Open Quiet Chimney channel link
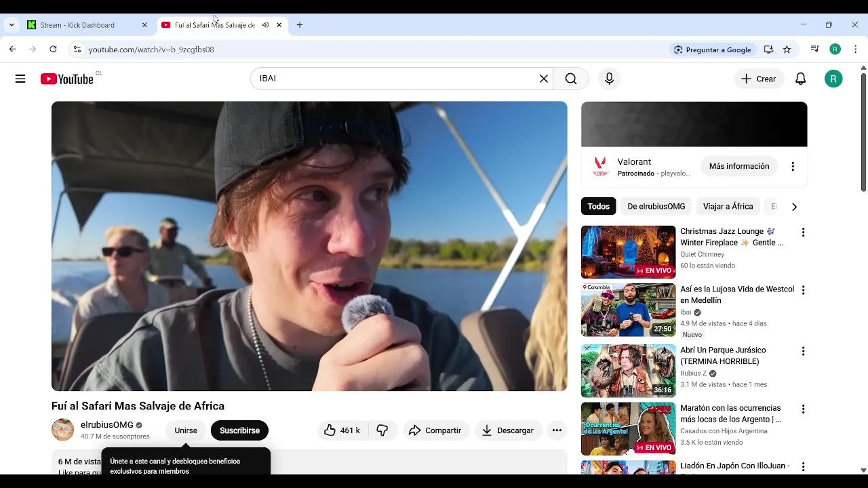The height and width of the screenshot is (488, 868). coord(702,255)
